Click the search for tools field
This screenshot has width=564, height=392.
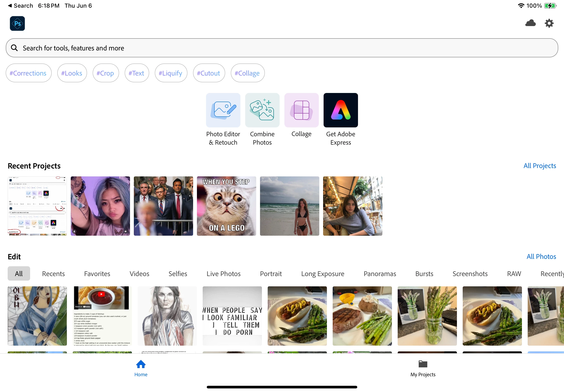[x=281, y=48]
